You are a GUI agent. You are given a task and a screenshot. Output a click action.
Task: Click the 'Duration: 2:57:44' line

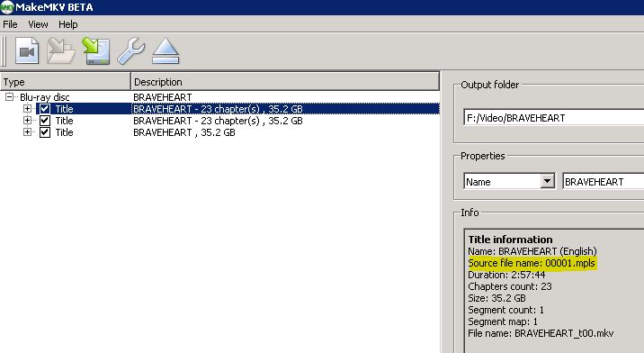[506, 275]
